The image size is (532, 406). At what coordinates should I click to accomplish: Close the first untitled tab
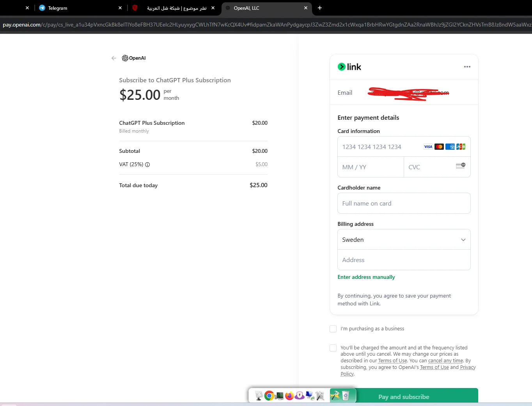point(27,8)
